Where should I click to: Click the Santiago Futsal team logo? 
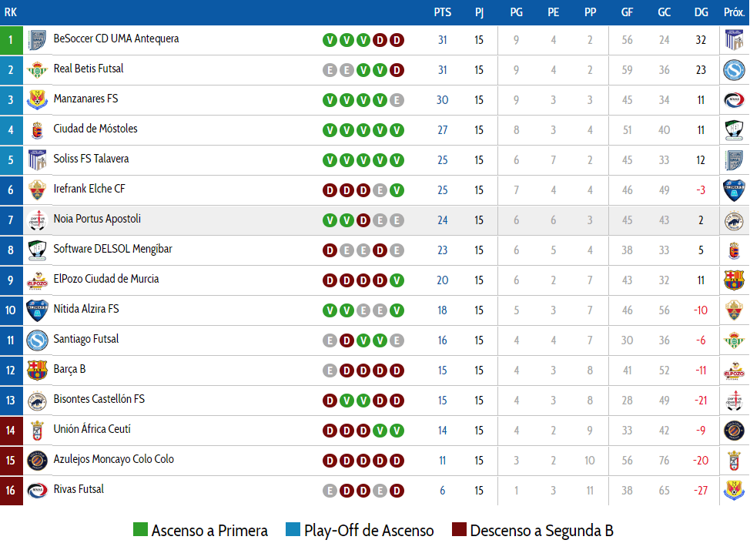tap(37, 340)
